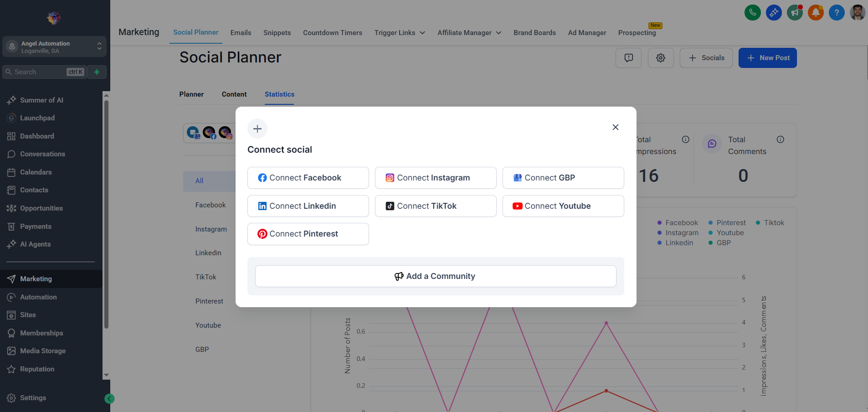Open the megaphone announcements icon
868x412 pixels.
(795, 12)
